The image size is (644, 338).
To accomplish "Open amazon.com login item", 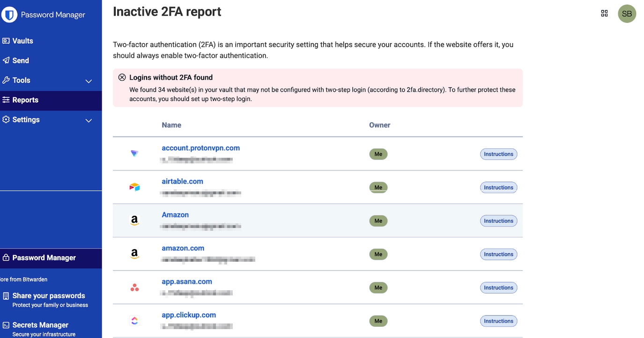I will point(183,248).
